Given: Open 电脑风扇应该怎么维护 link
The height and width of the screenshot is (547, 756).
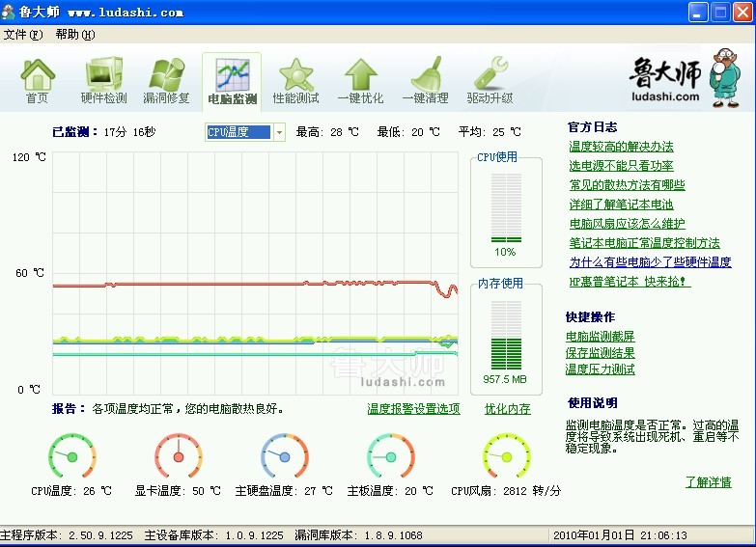Looking at the screenshot, I should pos(627,224).
